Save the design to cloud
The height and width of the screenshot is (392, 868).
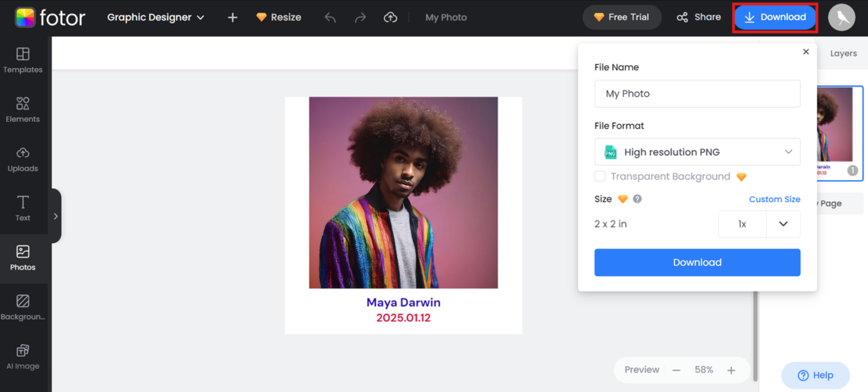point(390,17)
